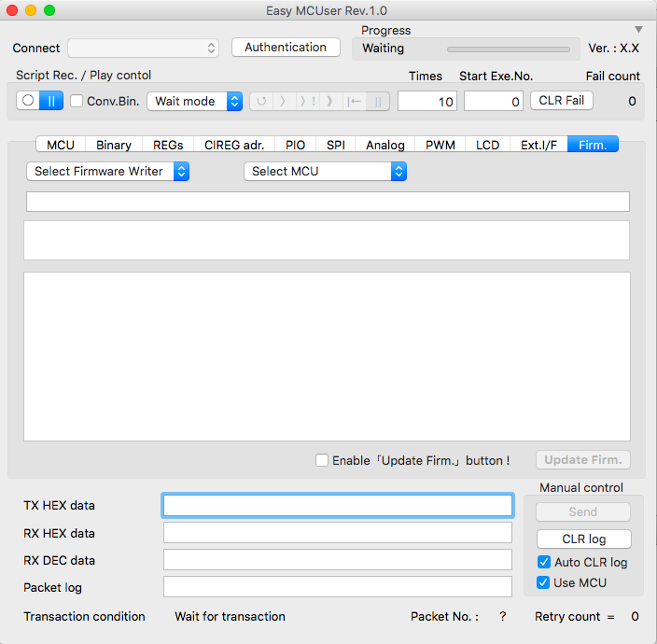Click the disclosure triangle at top right
The image size is (657, 644).
(638, 29)
